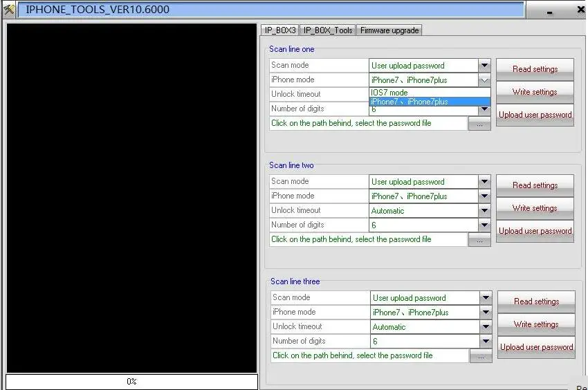Click password file path field in Scan line three
The height and width of the screenshot is (390, 588).
[x=370, y=356]
